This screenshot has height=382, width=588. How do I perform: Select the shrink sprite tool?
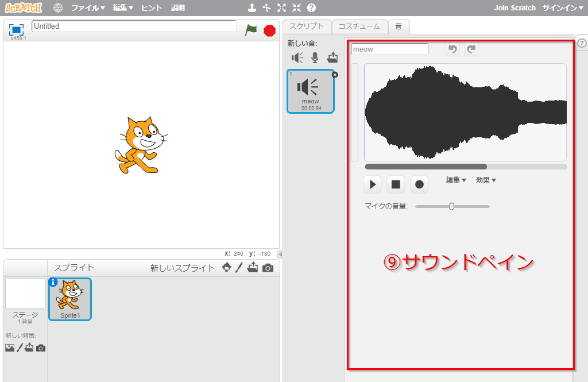click(x=296, y=8)
